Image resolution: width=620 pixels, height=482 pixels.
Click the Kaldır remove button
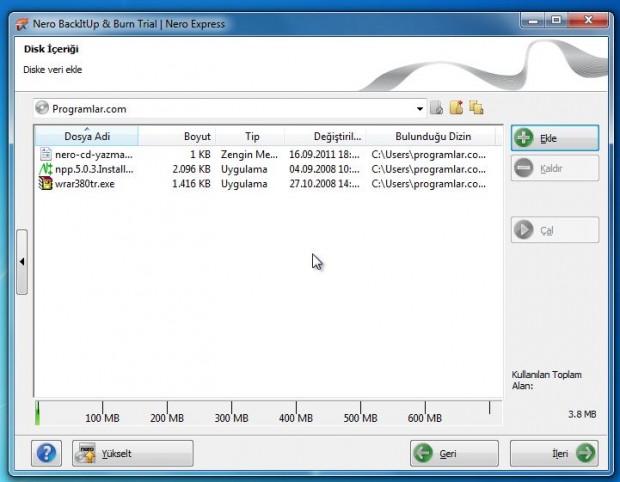pyautogui.click(x=555, y=168)
